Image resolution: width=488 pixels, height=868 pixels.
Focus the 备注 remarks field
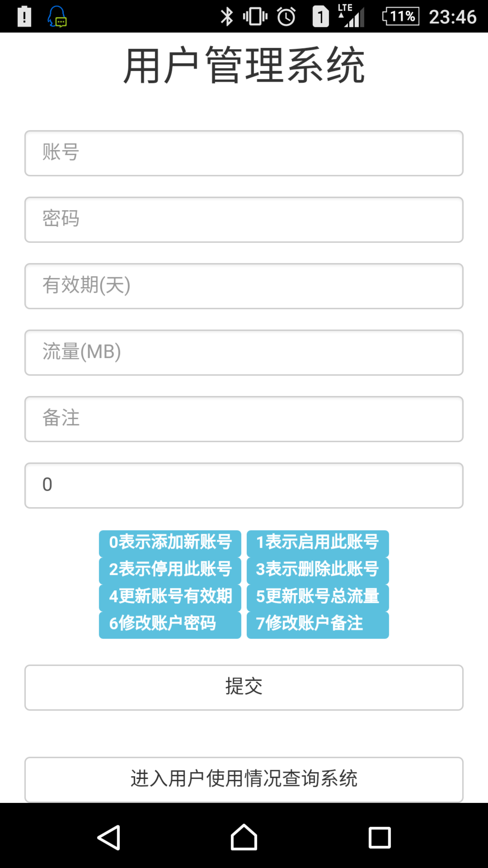point(244,419)
